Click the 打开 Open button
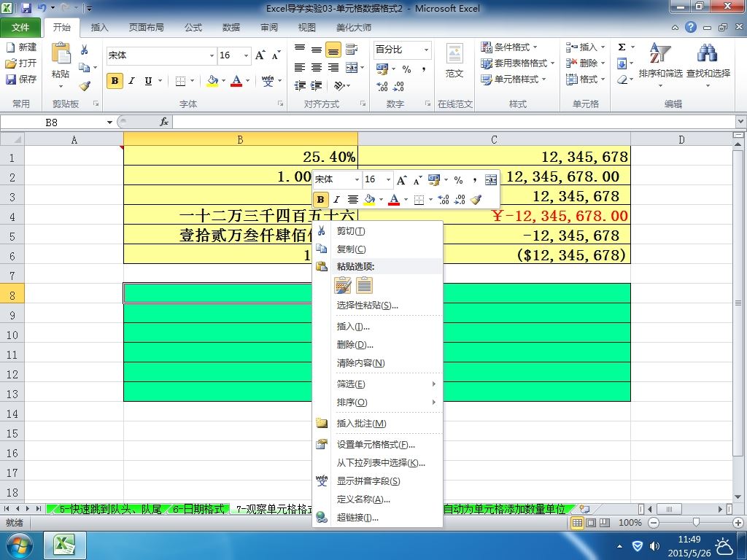 (21, 63)
